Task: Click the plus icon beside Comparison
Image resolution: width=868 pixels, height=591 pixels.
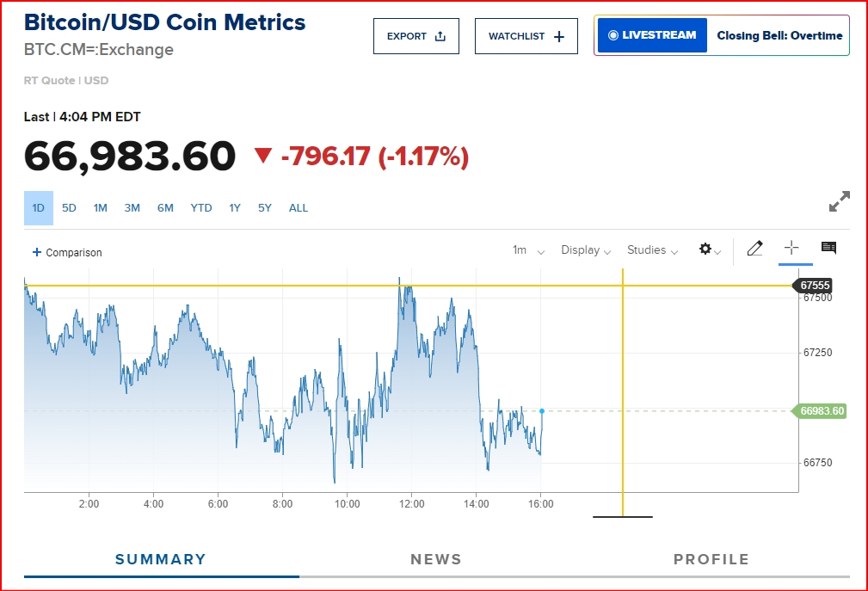Action: [x=37, y=252]
